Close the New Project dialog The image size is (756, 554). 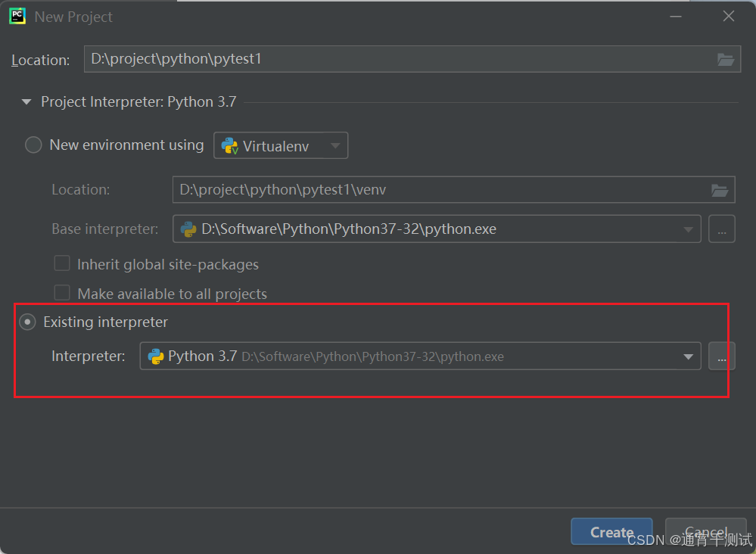click(729, 17)
